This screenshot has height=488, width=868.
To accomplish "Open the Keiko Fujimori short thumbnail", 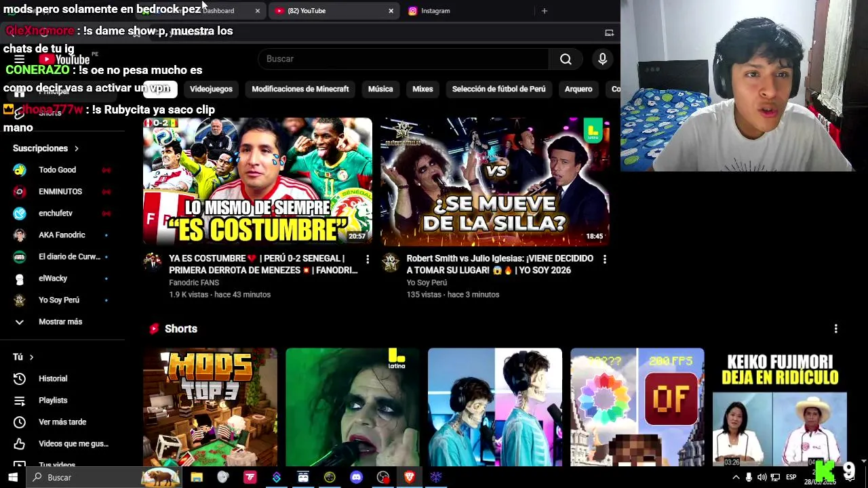I will tap(780, 407).
